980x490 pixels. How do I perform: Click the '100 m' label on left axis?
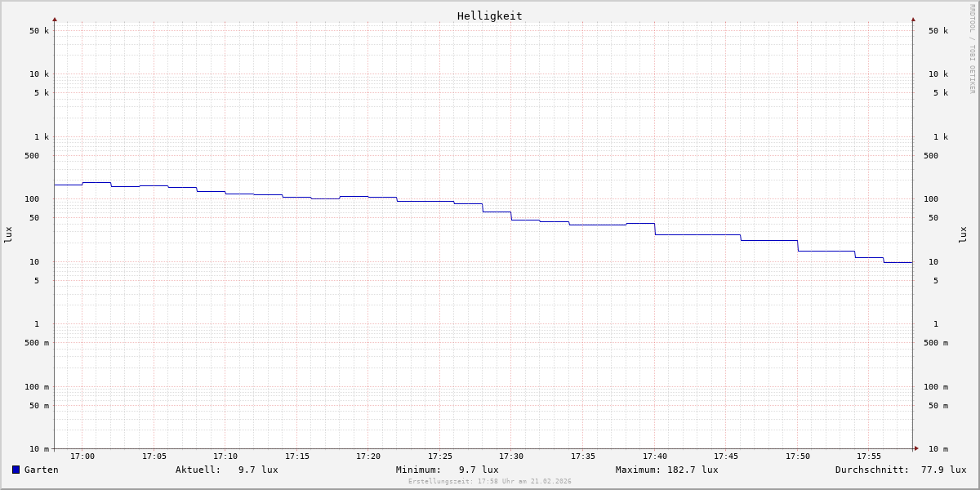coord(37,386)
